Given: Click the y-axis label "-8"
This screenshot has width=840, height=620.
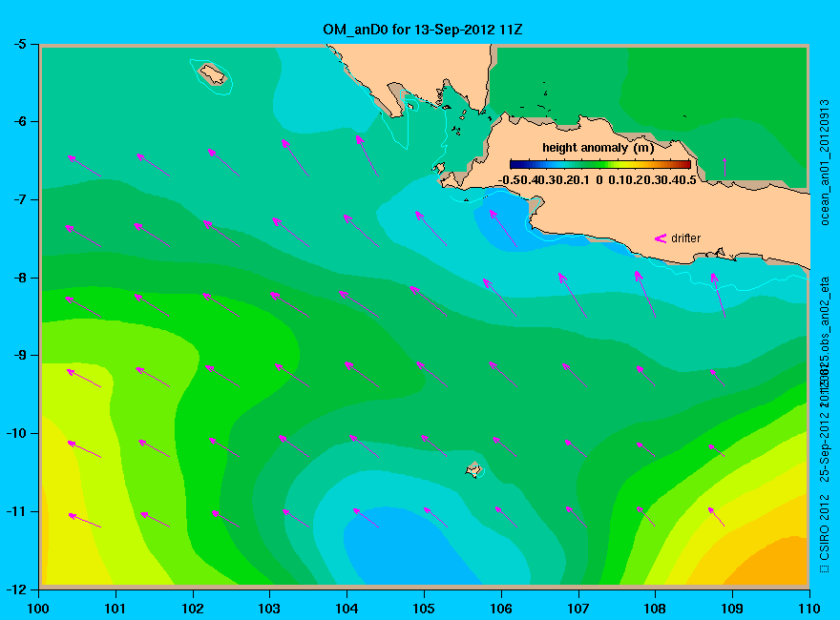Looking at the screenshot, I should click(x=19, y=278).
